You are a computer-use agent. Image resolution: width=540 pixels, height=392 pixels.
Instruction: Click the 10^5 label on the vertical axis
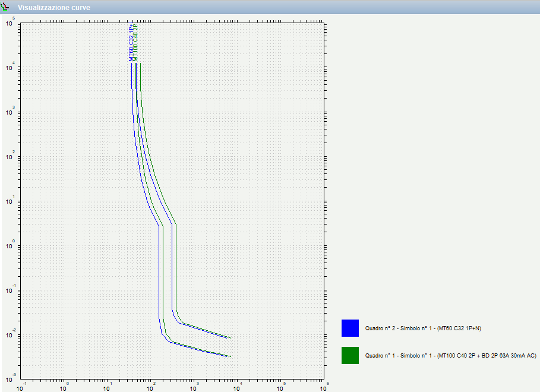[10, 23]
